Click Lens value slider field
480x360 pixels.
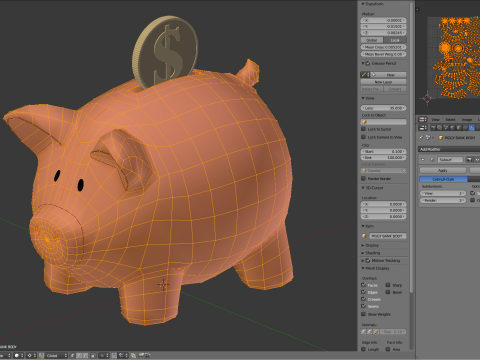pos(383,108)
